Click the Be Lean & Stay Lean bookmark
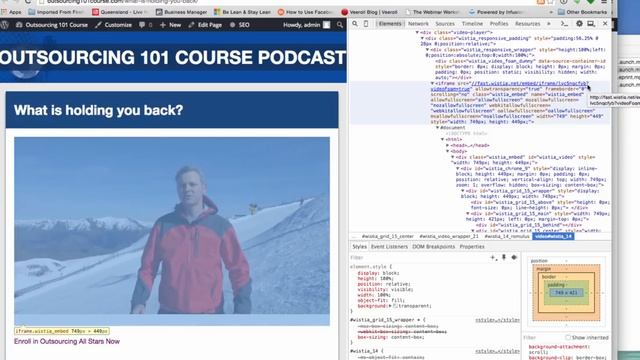640x360 pixels. (242, 12)
